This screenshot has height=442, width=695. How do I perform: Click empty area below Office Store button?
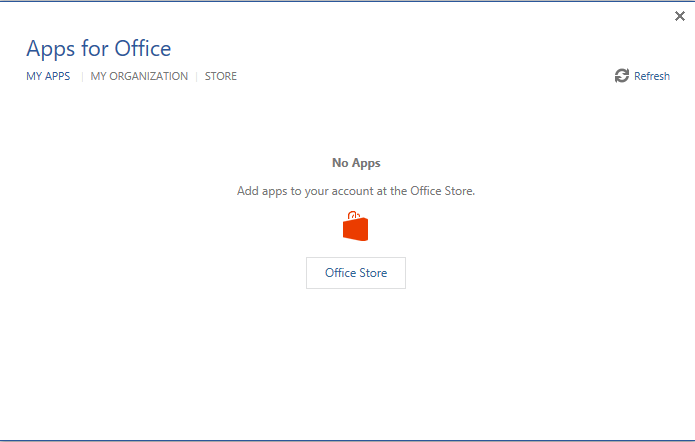coord(355,350)
